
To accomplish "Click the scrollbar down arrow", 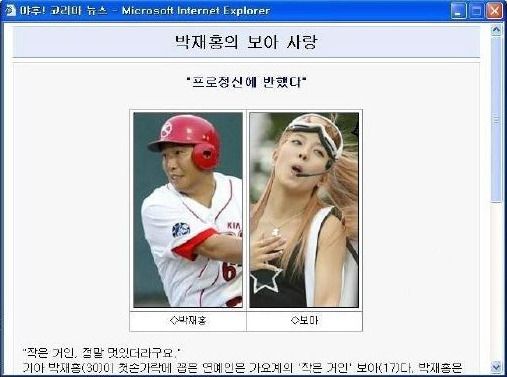I will 496,366.
